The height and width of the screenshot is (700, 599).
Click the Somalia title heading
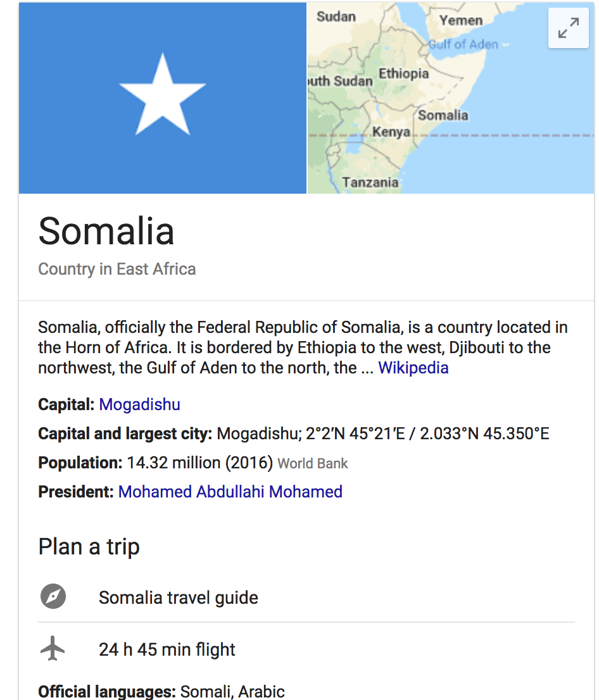tap(106, 231)
